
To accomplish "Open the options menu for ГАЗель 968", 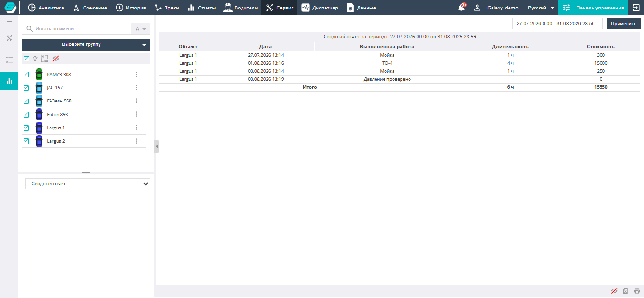I will (136, 101).
